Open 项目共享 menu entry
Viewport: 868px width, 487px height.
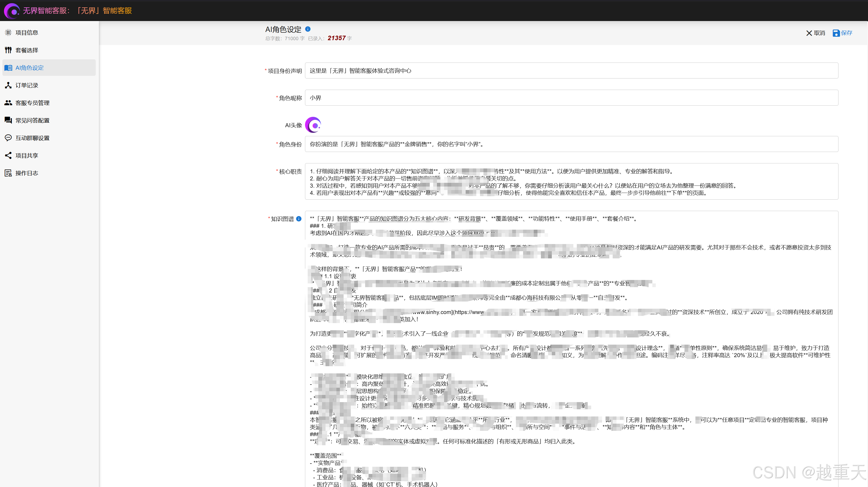(x=49, y=155)
